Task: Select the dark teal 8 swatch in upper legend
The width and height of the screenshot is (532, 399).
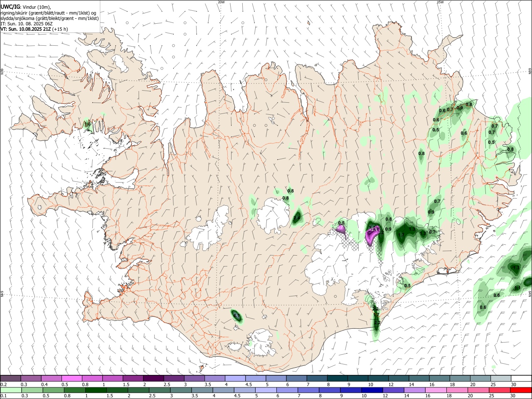Action: click(x=337, y=378)
